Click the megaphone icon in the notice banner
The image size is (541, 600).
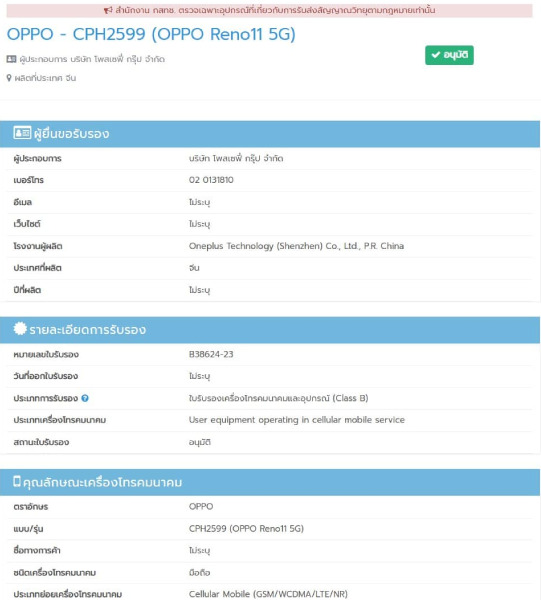(108, 10)
